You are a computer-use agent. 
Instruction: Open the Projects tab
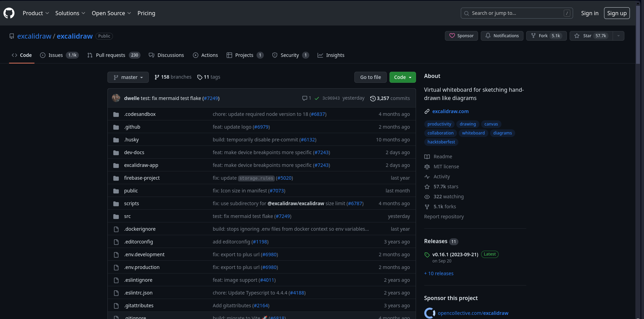[x=245, y=55]
